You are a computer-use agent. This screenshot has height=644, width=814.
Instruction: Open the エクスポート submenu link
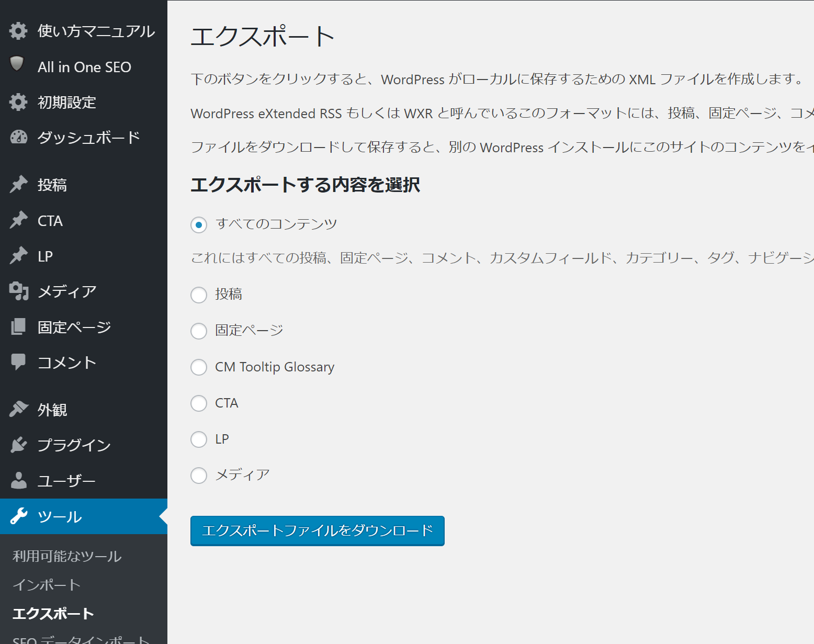(x=53, y=614)
